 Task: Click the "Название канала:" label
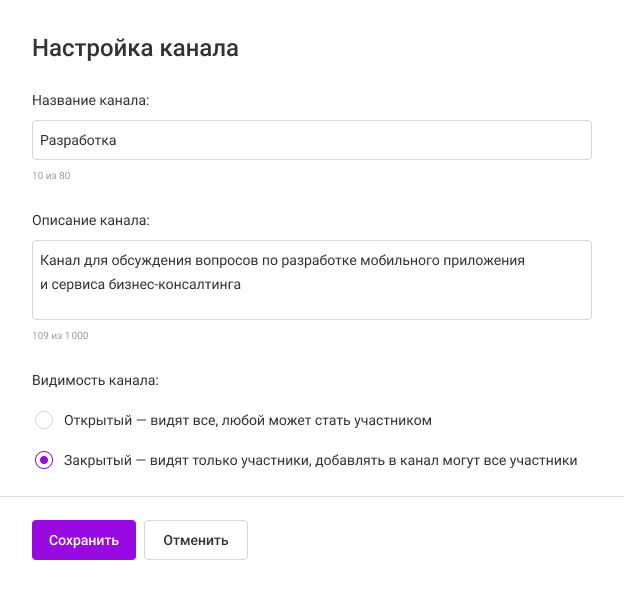[x=91, y=100]
